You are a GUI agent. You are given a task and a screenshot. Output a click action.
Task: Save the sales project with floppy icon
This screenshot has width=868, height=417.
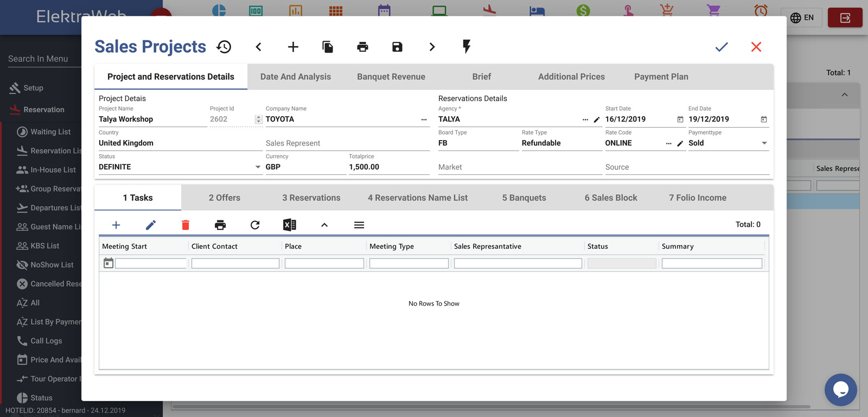coord(397,47)
